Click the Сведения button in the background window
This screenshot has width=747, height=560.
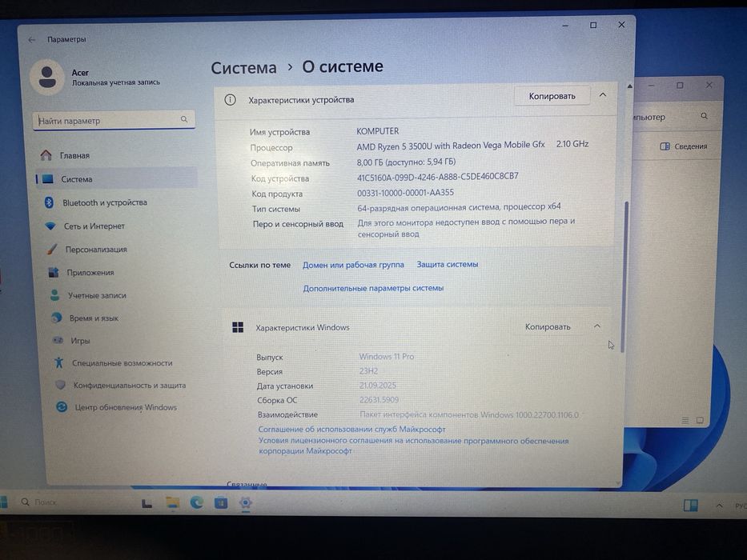pos(684,146)
